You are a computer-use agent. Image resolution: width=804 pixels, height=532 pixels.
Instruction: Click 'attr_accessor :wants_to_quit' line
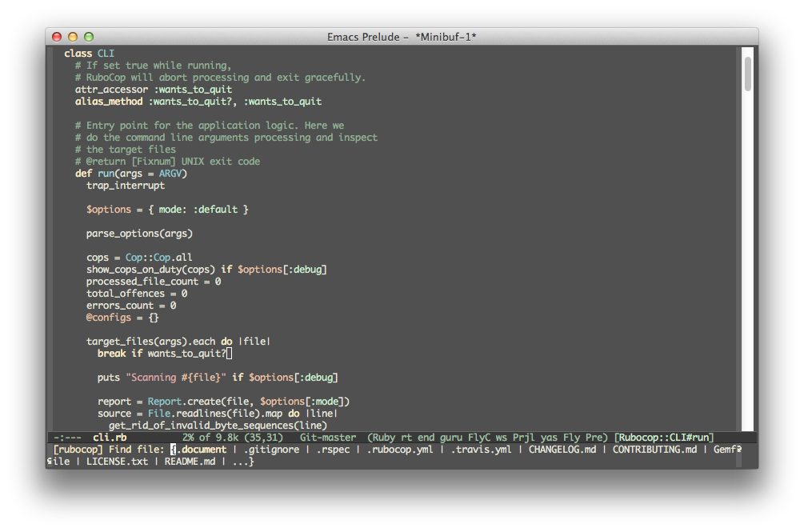(154, 89)
